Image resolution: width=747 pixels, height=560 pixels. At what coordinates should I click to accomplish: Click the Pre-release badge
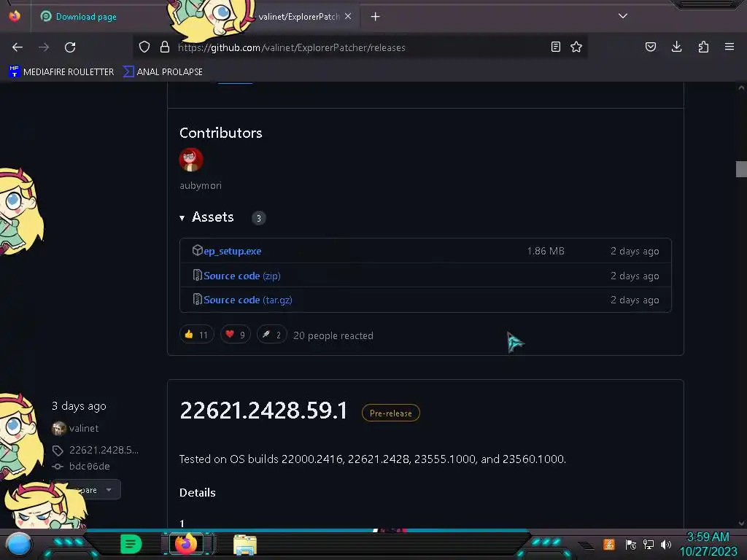click(x=391, y=413)
